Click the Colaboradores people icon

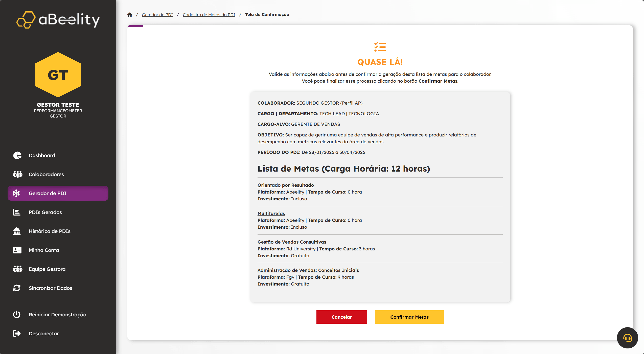click(x=17, y=174)
